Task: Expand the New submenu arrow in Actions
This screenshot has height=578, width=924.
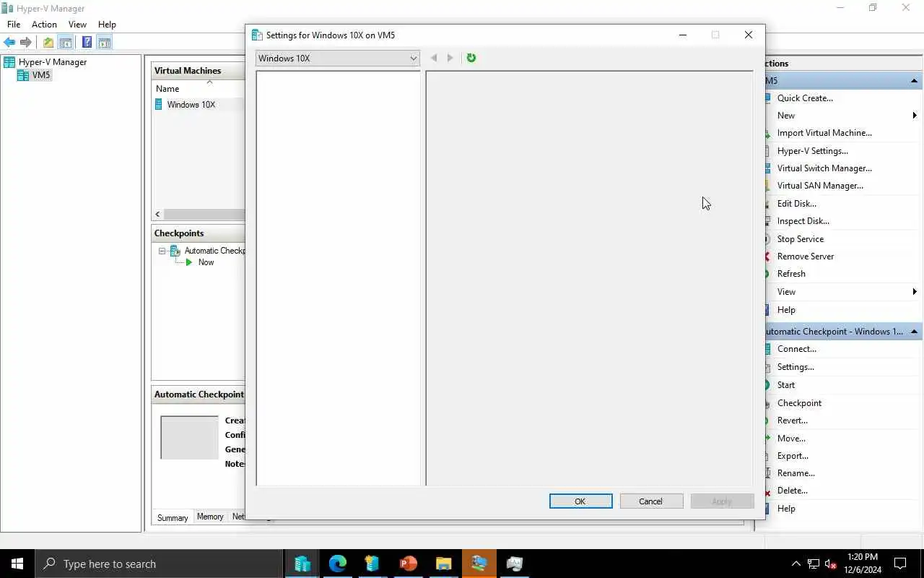Action: (x=915, y=116)
